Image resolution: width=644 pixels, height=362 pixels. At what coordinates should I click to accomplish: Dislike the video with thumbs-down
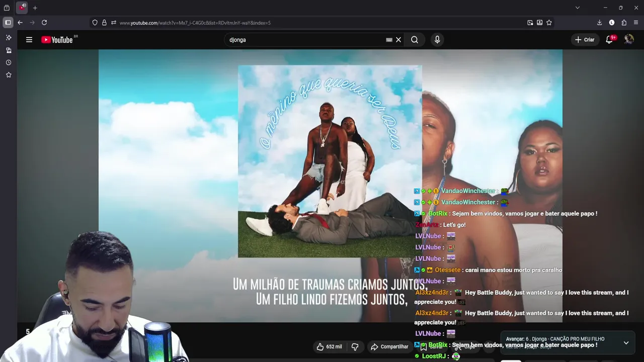(x=355, y=347)
